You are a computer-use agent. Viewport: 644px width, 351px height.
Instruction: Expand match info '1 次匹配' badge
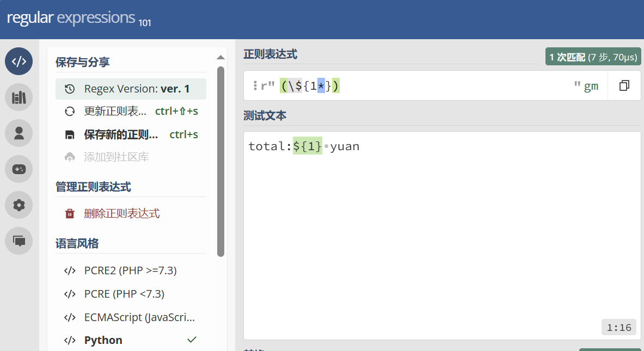click(x=593, y=57)
